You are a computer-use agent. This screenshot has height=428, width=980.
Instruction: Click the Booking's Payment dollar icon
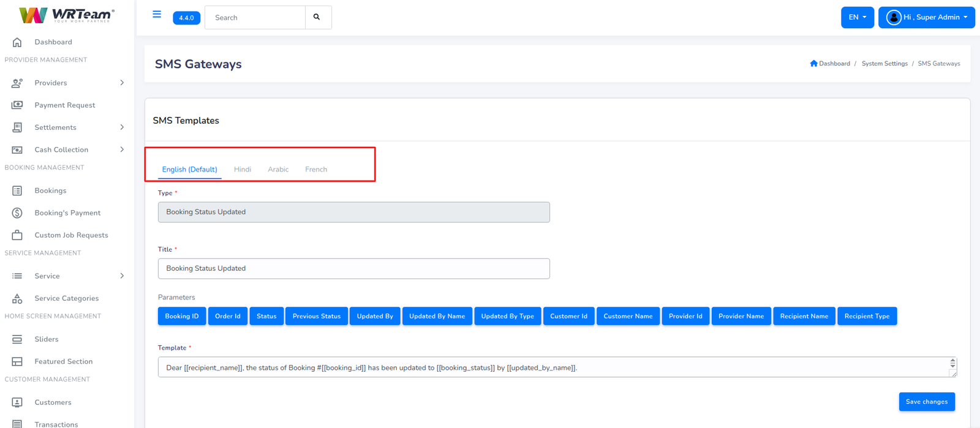[17, 212]
